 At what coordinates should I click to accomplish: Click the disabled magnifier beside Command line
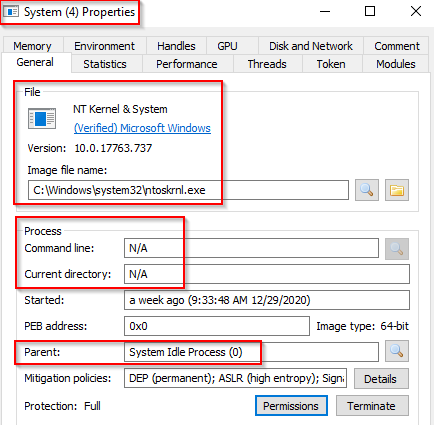coord(397,249)
